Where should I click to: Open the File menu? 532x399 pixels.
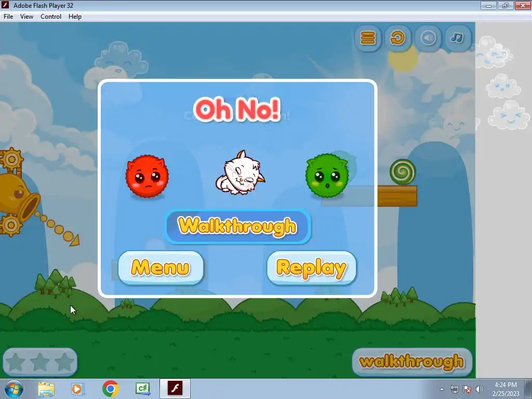click(8, 17)
